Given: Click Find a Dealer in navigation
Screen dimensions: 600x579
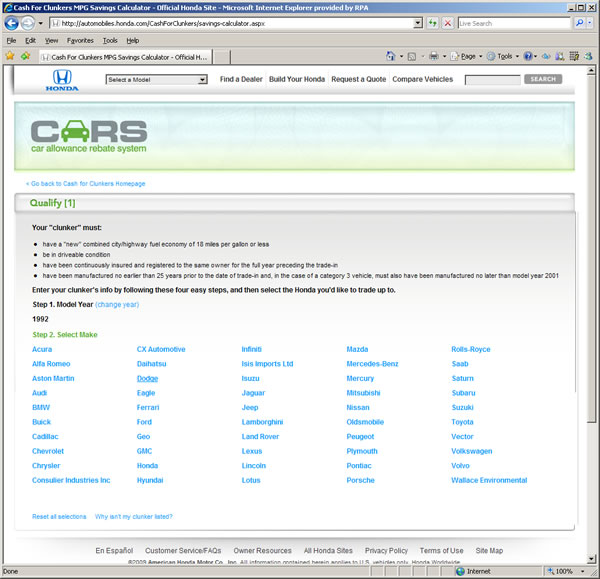Looking at the screenshot, I should point(240,79).
